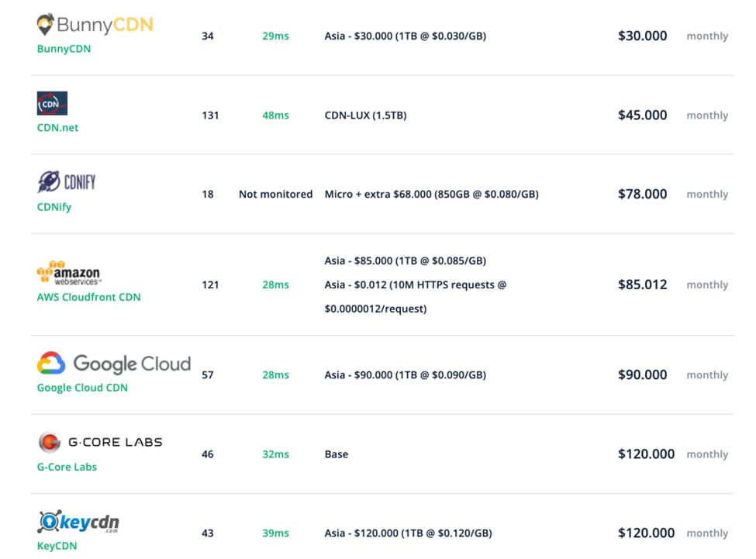The width and height of the screenshot is (756, 559).
Task: Select the CDN-LUX (1.5TB) plan text
Action: point(365,115)
